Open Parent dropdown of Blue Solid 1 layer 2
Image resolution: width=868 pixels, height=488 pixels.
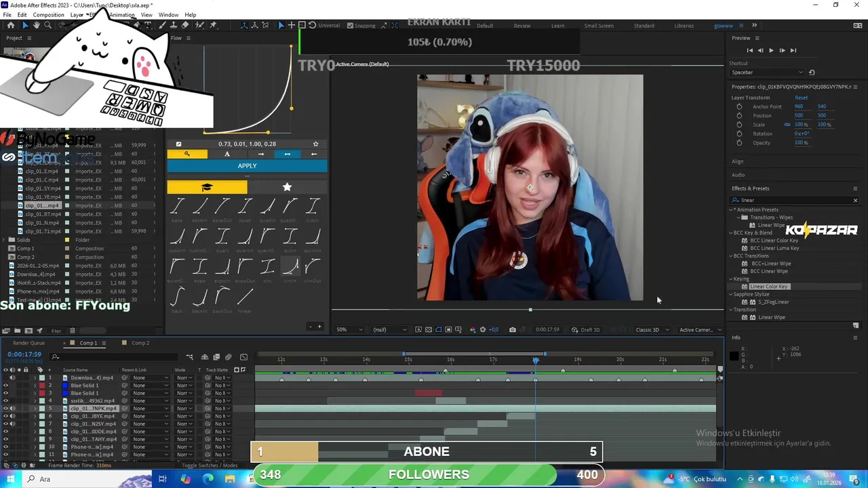[x=151, y=386]
